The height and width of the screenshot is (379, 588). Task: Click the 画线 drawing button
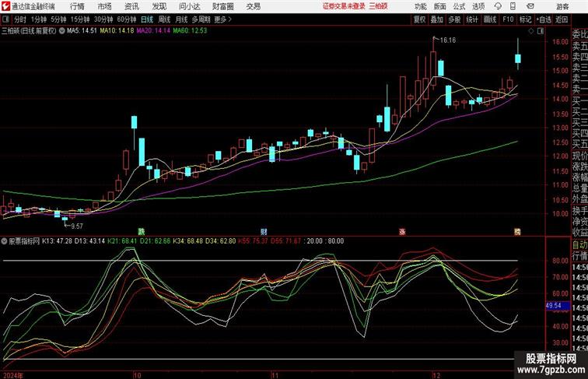point(490,19)
